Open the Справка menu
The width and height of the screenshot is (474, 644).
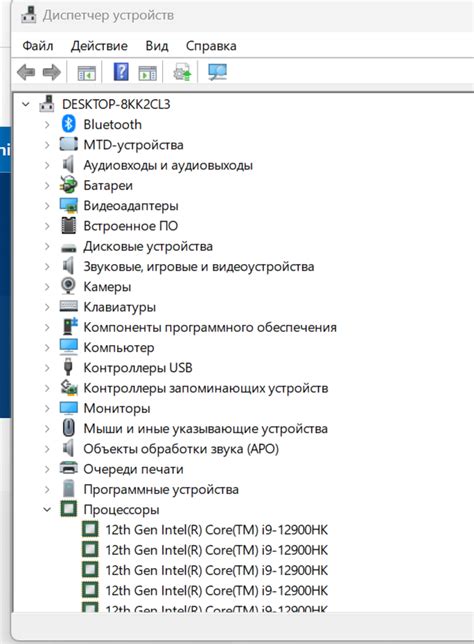point(211,46)
